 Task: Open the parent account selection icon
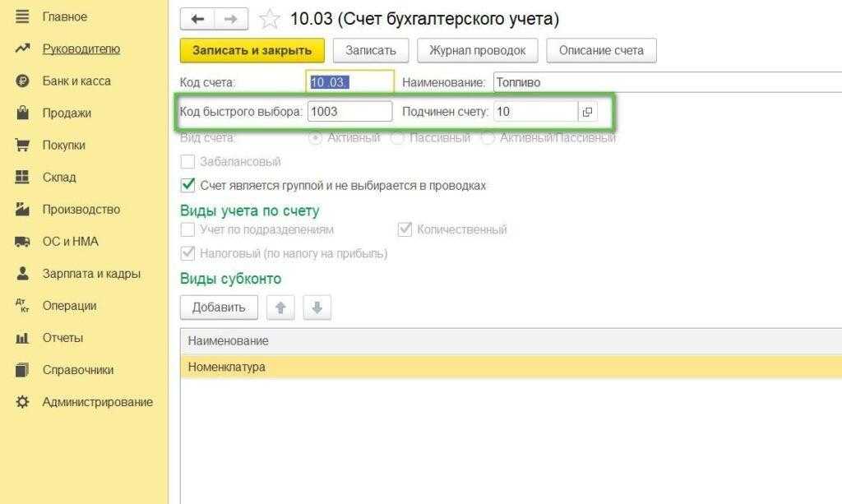pos(587,111)
